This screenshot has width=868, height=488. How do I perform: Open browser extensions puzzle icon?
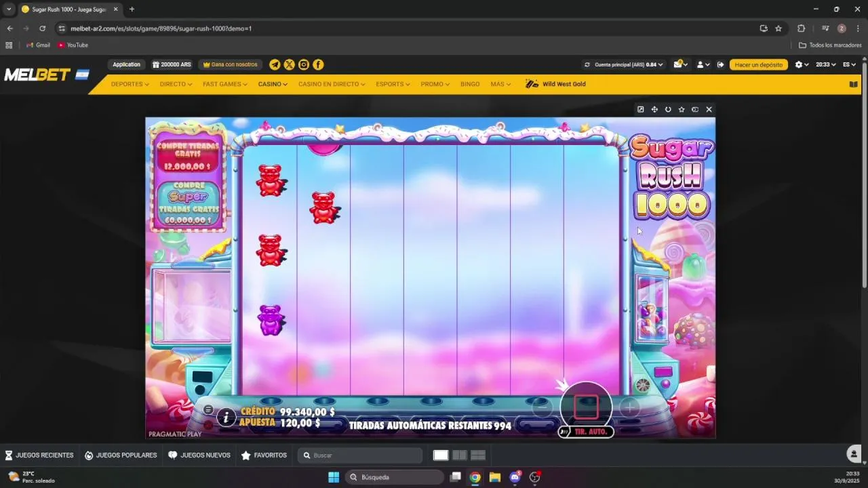click(x=801, y=28)
